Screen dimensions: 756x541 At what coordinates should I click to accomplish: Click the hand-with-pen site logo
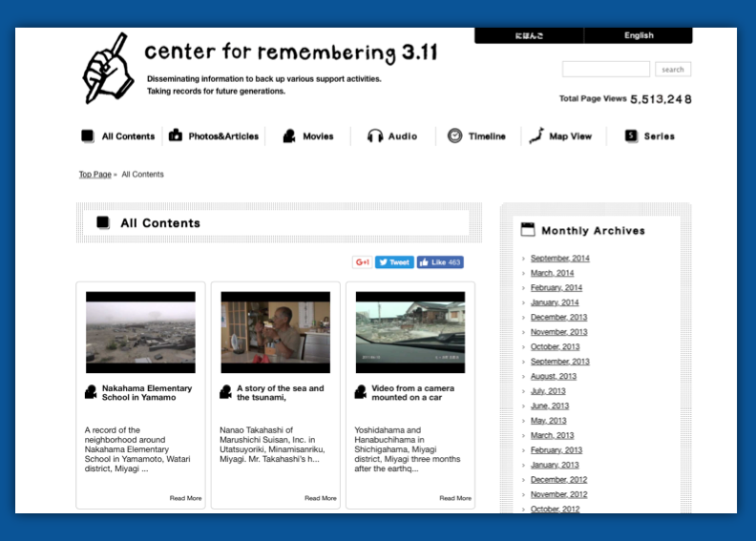point(109,67)
